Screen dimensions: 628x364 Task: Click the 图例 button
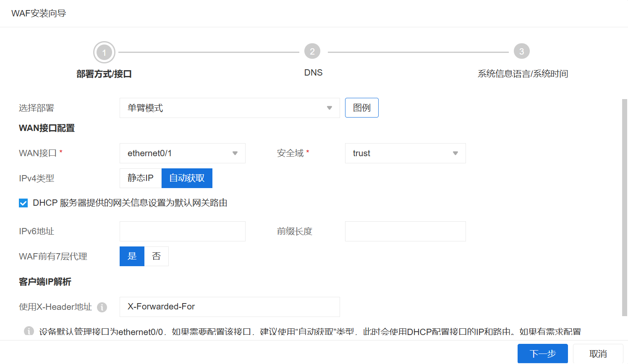click(x=361, y=108)
